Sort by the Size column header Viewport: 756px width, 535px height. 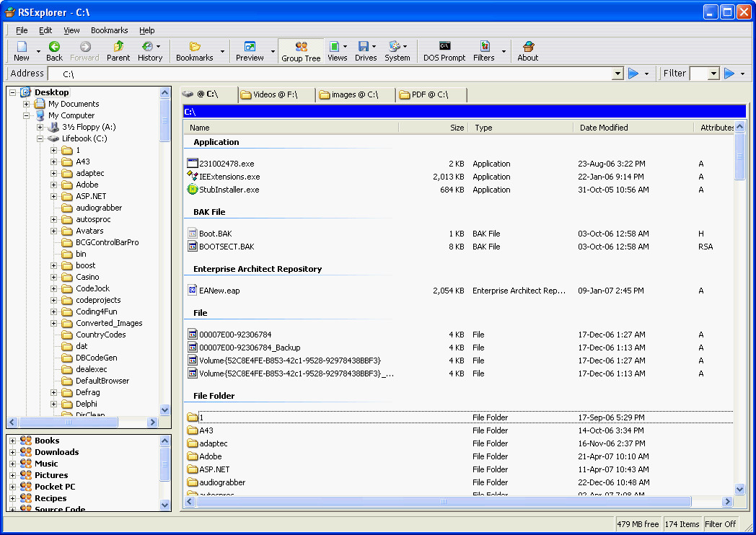click(x=433, y=128)
